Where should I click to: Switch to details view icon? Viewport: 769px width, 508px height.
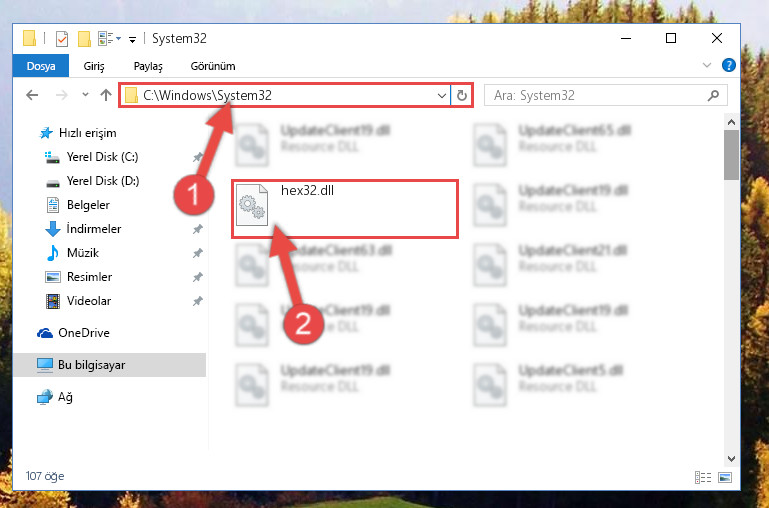[x=702, y=477]
